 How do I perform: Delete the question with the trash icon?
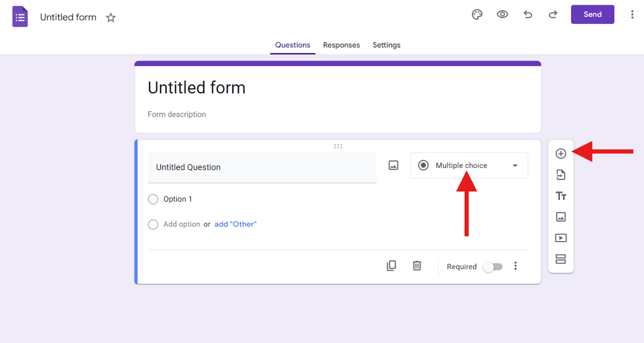pos(416,266)
